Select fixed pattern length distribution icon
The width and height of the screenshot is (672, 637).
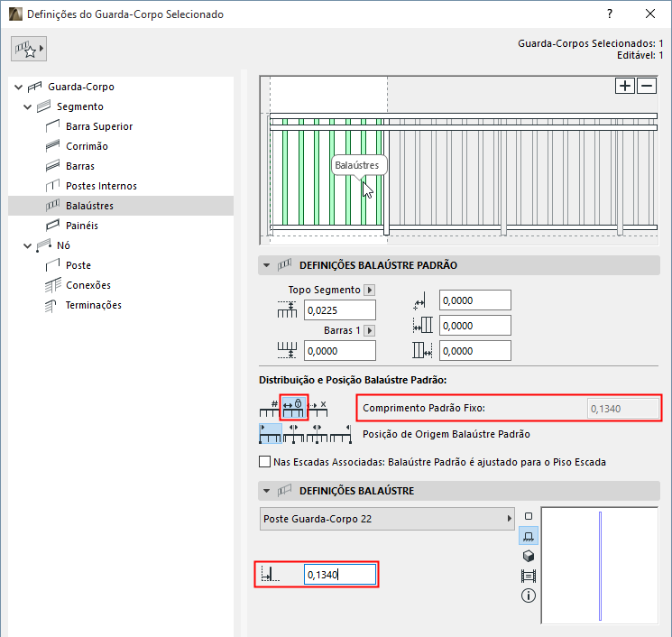click(293, 408)
